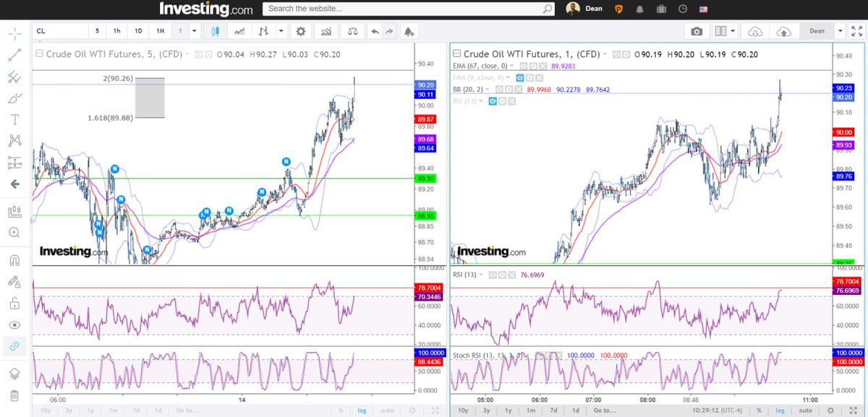This screenshot has width=868, height=417.
Task: Toggle auto scale on right chart
Action: click(x=806, y=410)
